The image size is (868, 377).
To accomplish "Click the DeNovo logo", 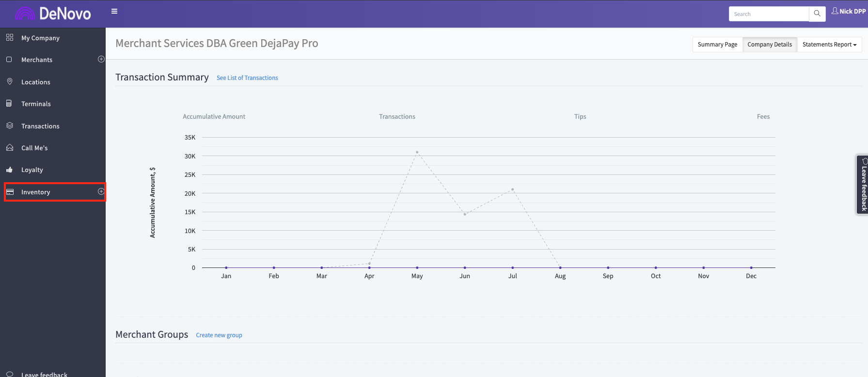I will (x=53, y=14).
